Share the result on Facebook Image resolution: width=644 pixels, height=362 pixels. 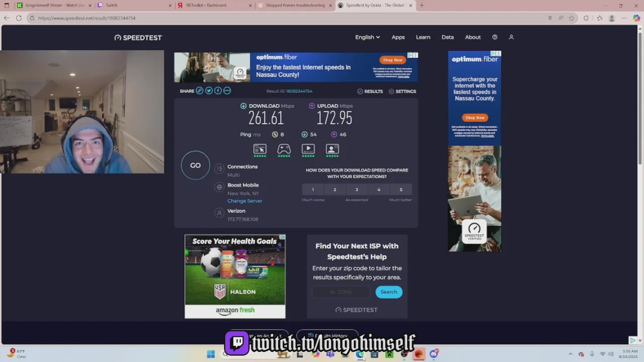218,91
